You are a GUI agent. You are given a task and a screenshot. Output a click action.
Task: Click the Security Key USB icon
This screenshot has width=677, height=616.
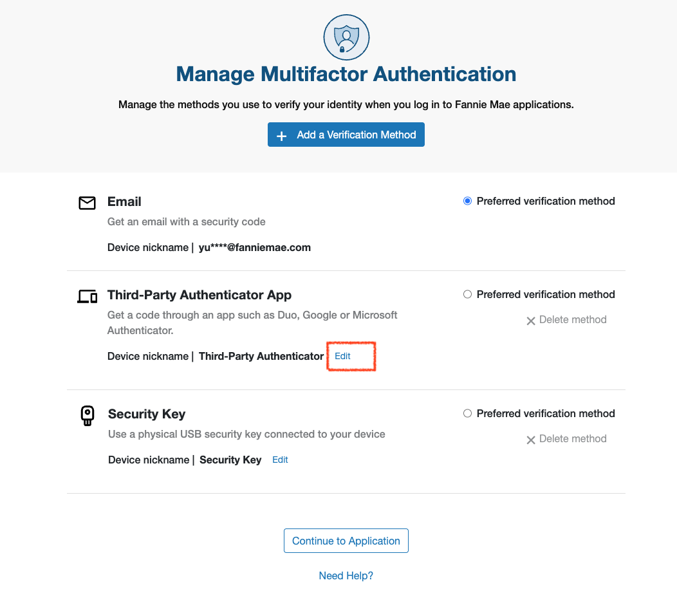pos(88,416)
